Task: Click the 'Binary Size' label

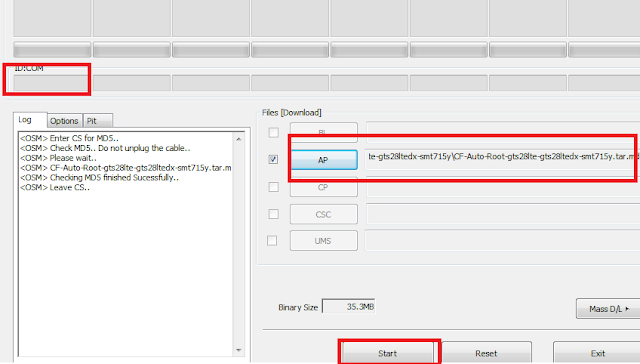Action: [x=298, y=308]
